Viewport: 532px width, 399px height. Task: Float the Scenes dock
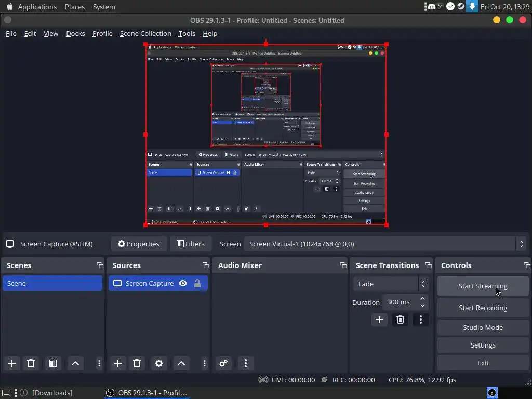click(100, 265)
